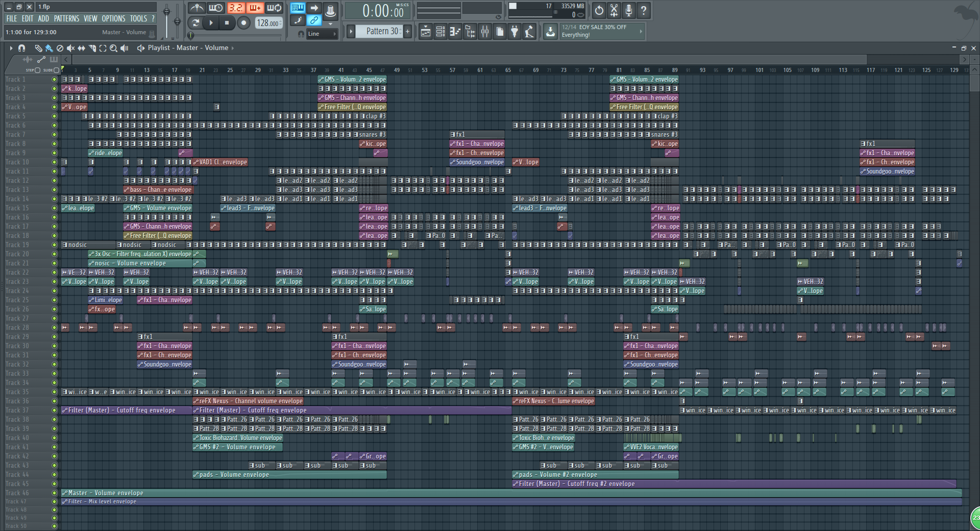Open the PATTERNS menu
980x531 pixels.
[x=67, y=18]
